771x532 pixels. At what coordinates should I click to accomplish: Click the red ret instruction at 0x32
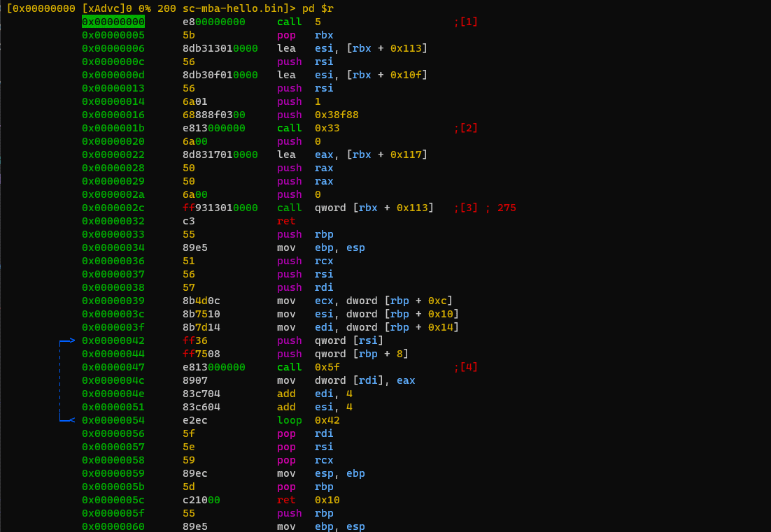point(286,221)
